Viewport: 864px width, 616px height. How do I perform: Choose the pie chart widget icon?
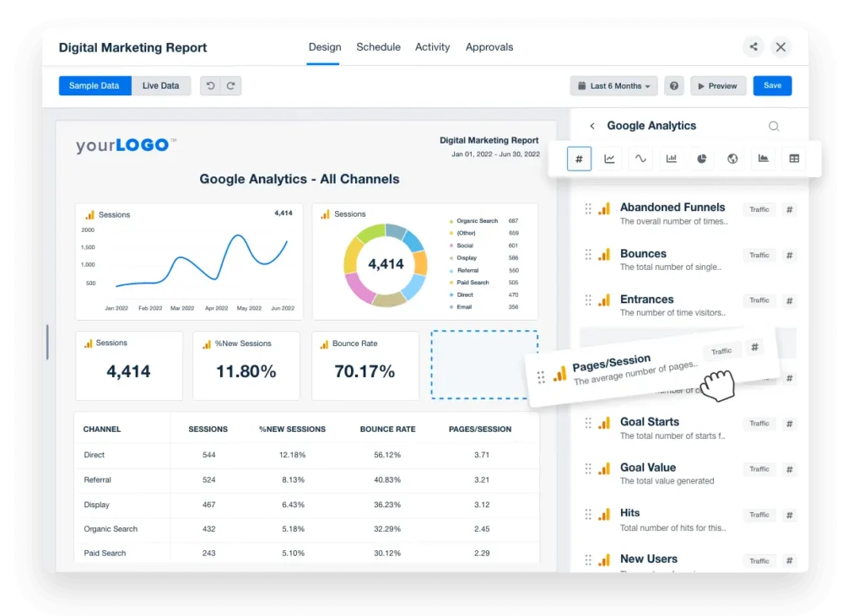[702, 159]
